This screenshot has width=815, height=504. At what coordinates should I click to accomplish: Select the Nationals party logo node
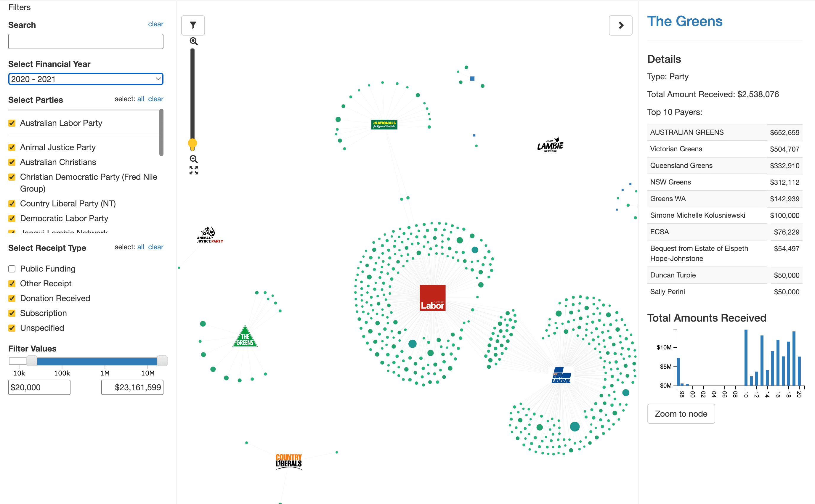coord(384,125)
